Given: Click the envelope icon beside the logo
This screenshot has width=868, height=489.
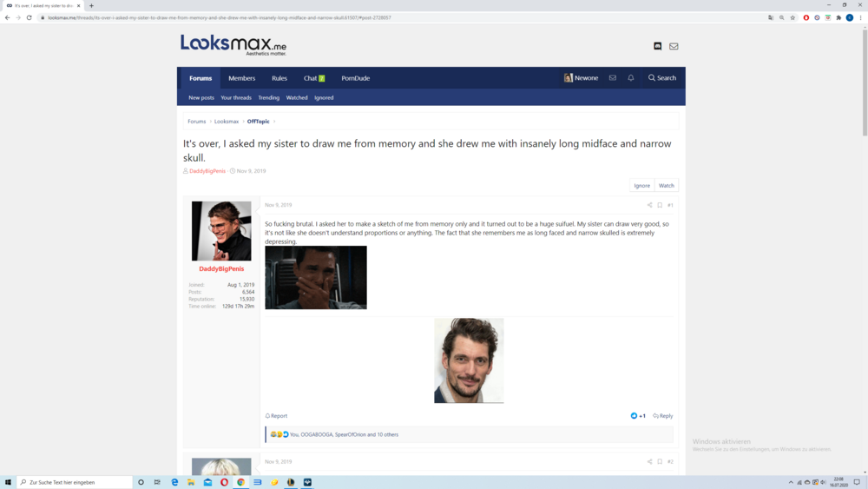Looking at the screenshot, I should (674, 46).
